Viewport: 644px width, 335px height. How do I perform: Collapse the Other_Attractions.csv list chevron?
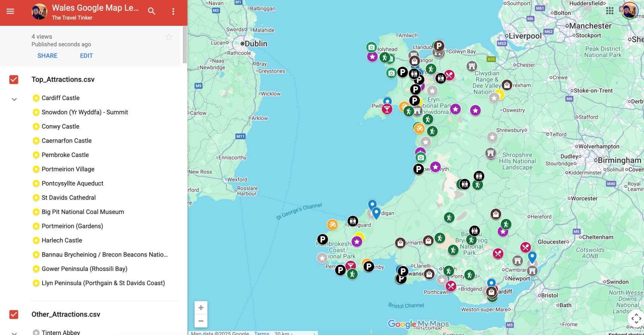(14, 333)
